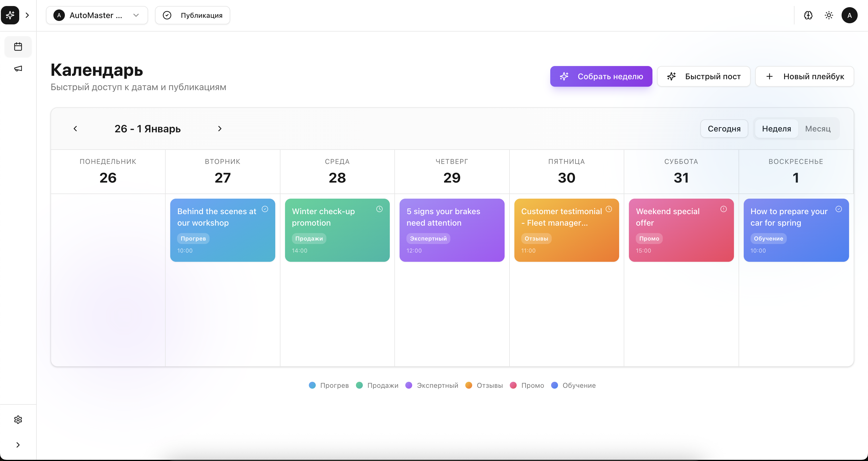Image resolution: width=868 pixels, height=461 pixels.
Task: Click the settings gear icon
Action: (x=18, y=420)
